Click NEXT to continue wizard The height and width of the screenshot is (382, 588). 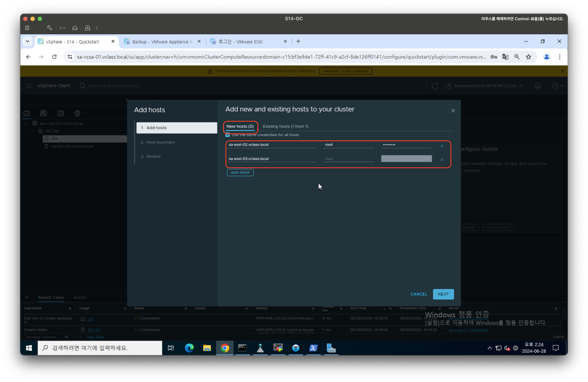click(443, 294)
